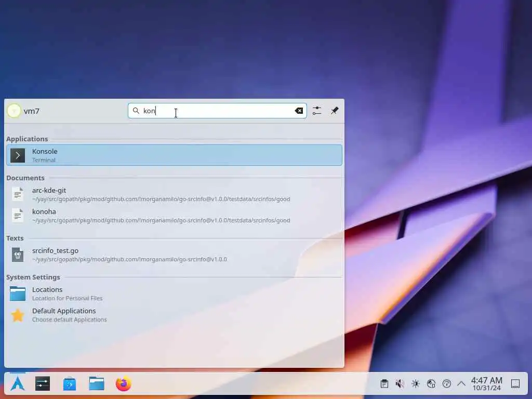Image resolution: width=532 pixels, height=399 pixels.
Task: Open Dolphin file manager from taskbar
Action: coord(97,384)
